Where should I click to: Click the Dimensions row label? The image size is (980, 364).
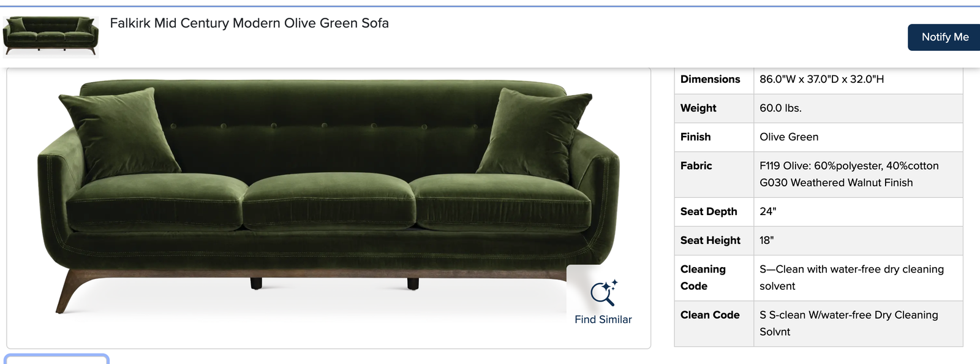710,79
